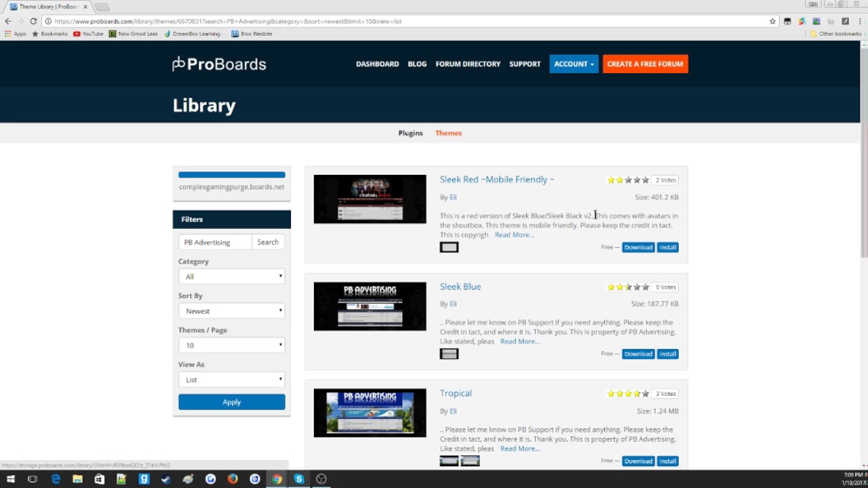
Task: Open the Chrome three-dot menu
Action: [x=859, y=21]
